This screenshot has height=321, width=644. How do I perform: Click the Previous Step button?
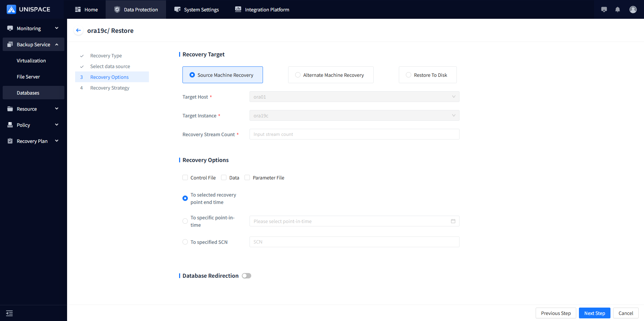tap(555, 313)
